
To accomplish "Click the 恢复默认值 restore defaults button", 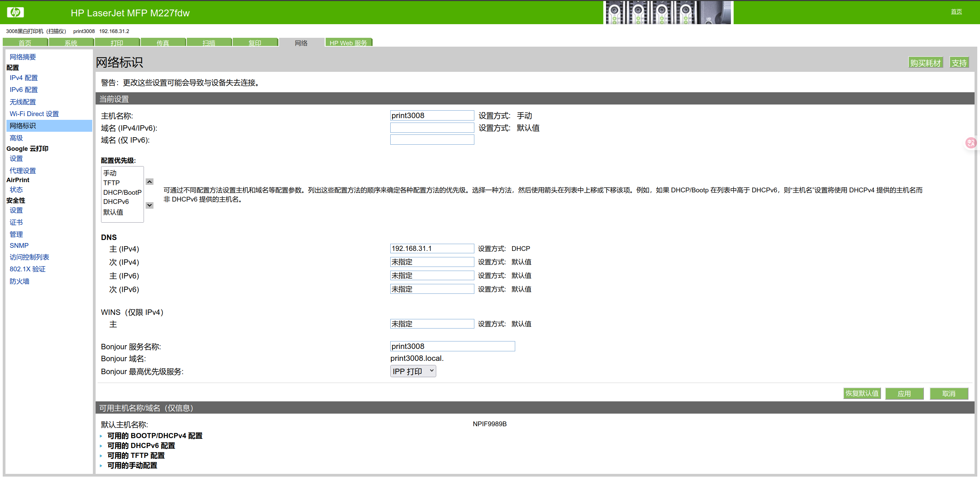I will (x=862, y=393).
